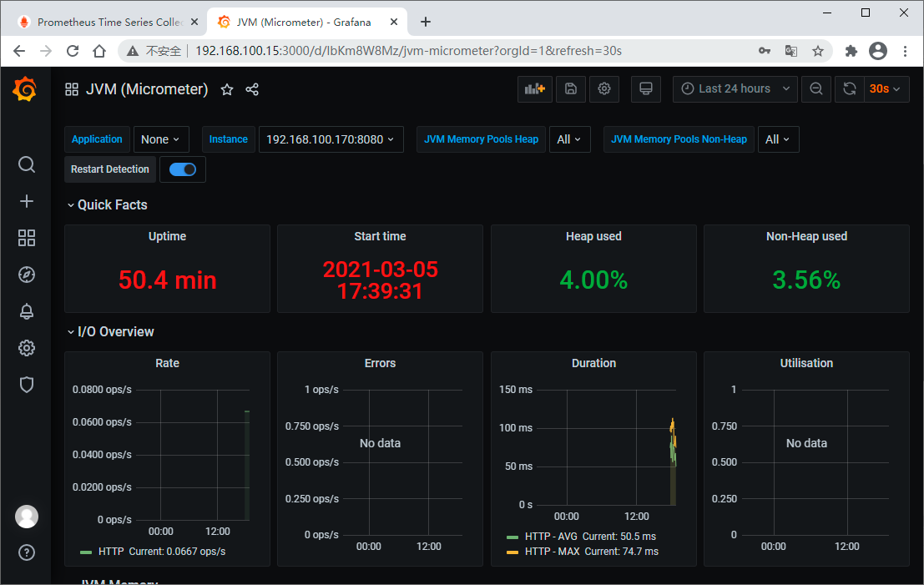This screenshot has height=585, width=924.
Task: Open the Explore compass icon
Action: [x=27, y=275]
